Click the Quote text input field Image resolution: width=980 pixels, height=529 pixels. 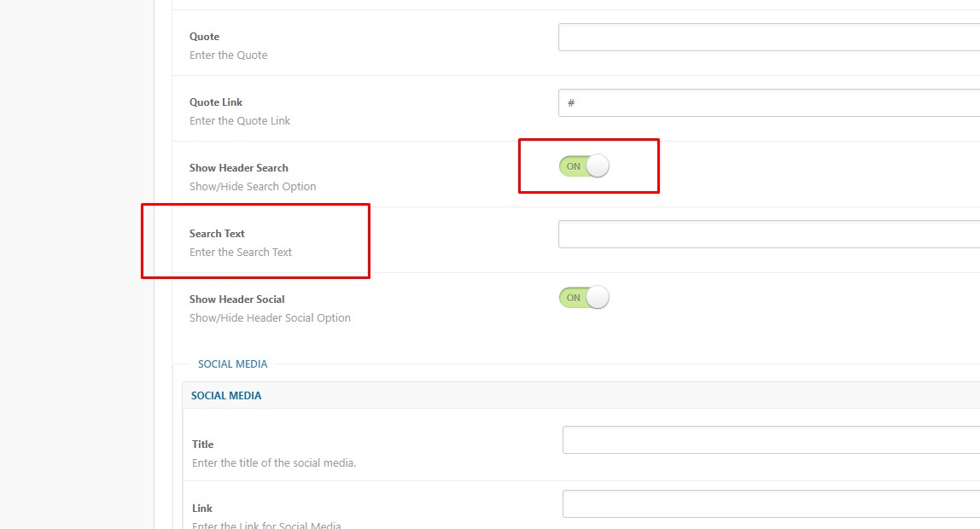[768, 38]
